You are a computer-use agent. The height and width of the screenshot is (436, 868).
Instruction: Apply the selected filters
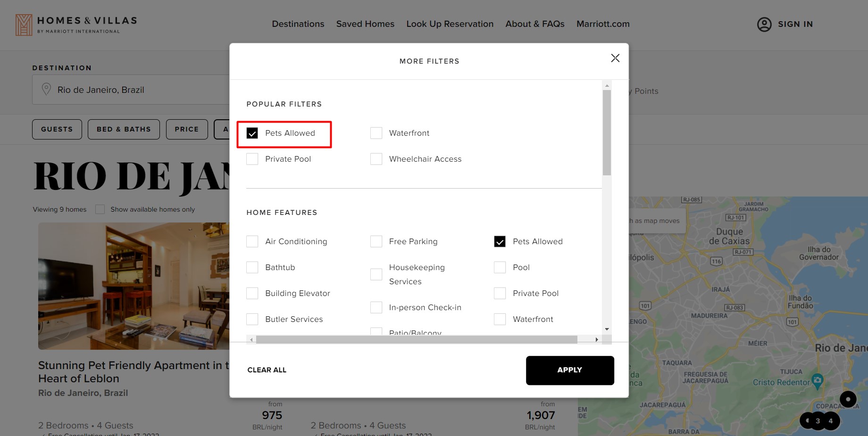point(570,370)
